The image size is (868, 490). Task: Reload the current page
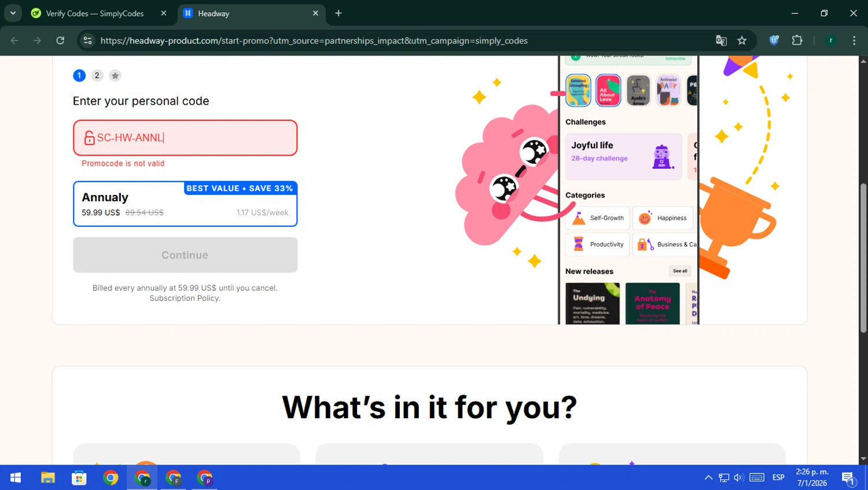(60, 40)
